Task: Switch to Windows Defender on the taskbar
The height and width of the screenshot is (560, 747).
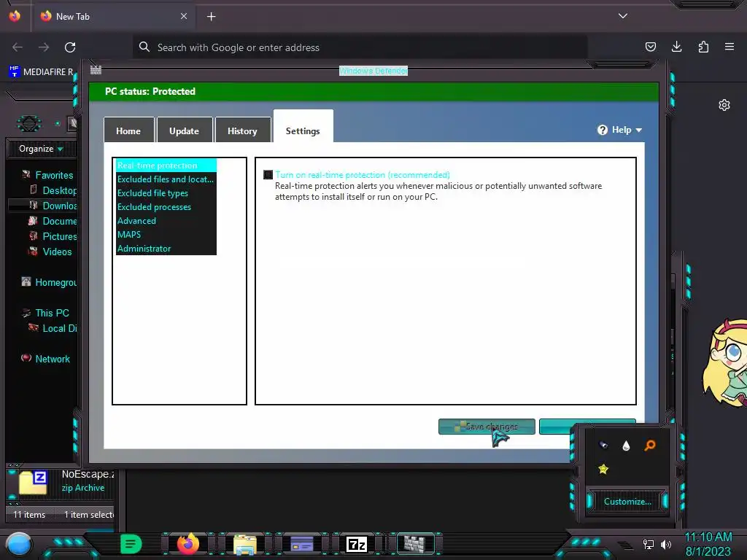Action: coord(414,543)
